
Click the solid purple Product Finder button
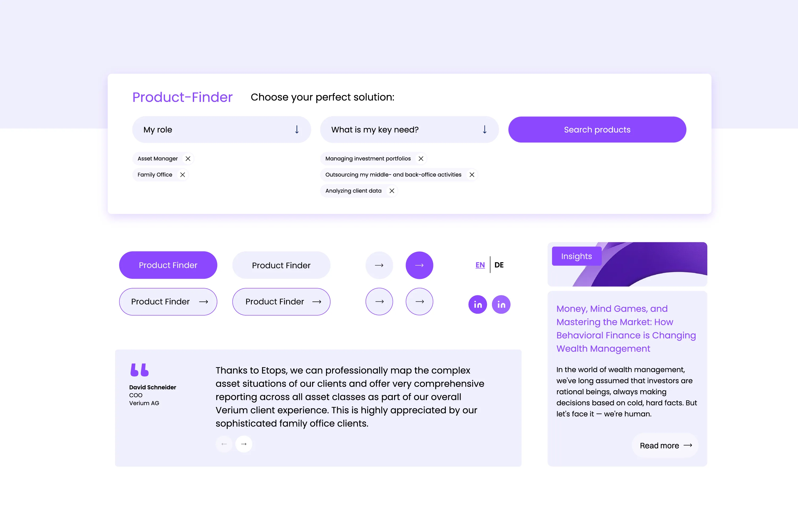pos(168,265)
